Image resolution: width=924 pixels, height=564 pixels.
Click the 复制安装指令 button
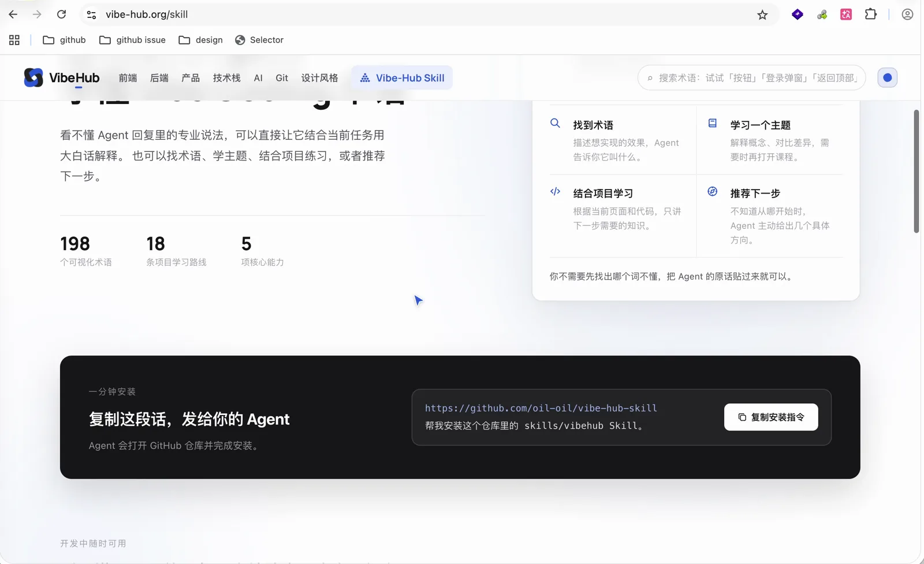click(x=771, y=417)
